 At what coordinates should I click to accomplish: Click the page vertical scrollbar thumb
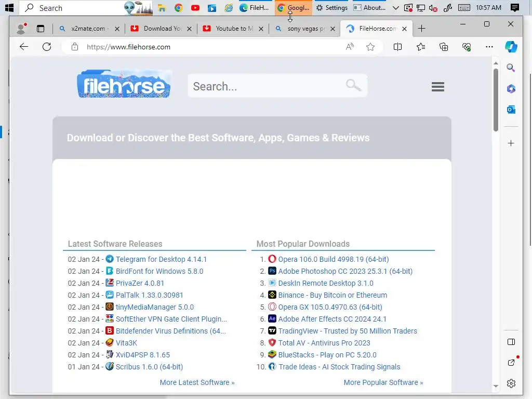(x=496, y=100)
